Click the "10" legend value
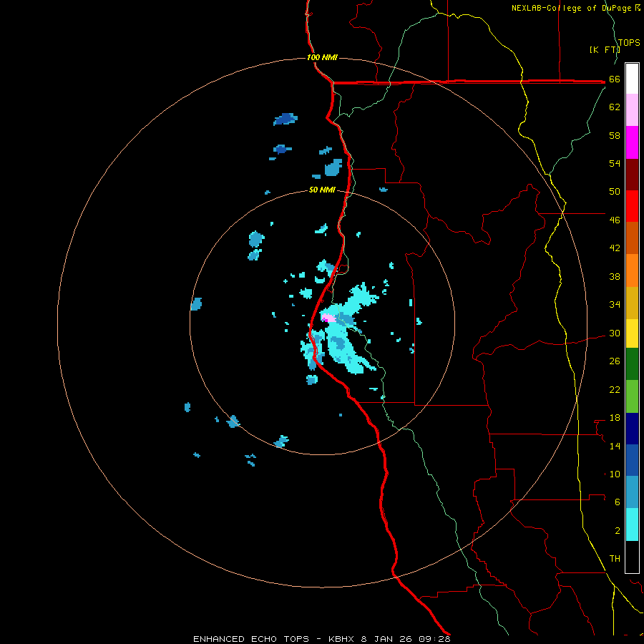Viewport: 644px width, 644px height. point(615,474)
